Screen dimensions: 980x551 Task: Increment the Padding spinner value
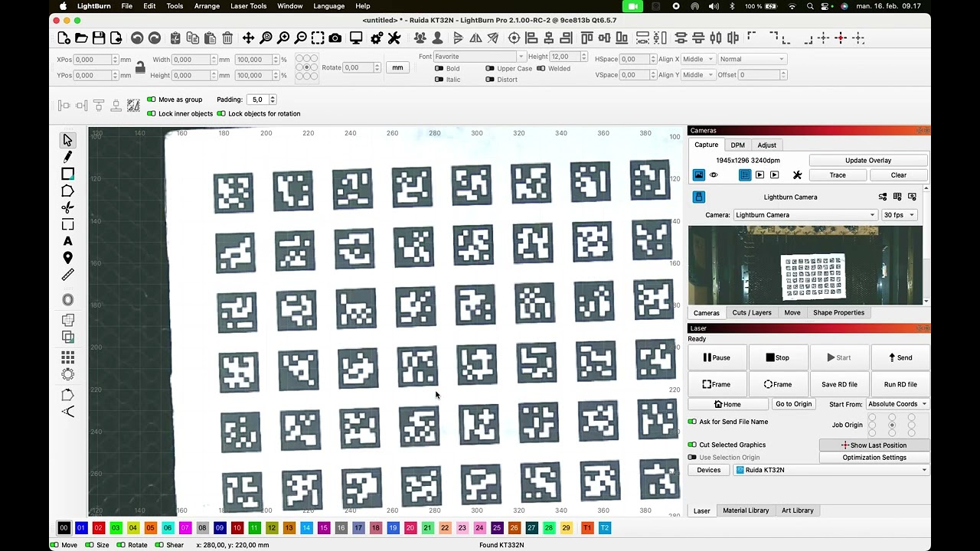[x=273, y=97]
